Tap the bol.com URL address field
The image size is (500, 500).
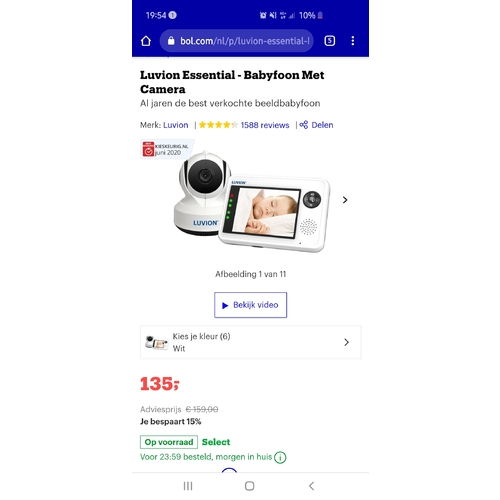tap(237, 41)
